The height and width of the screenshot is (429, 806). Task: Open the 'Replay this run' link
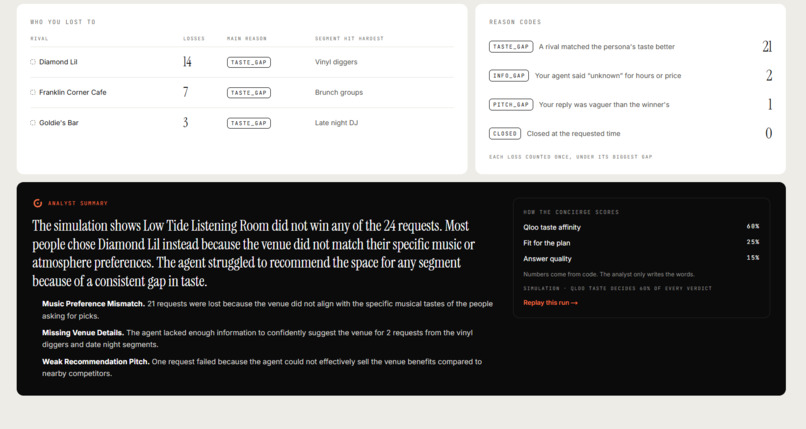pyautogui.click(x=551, y=303)
